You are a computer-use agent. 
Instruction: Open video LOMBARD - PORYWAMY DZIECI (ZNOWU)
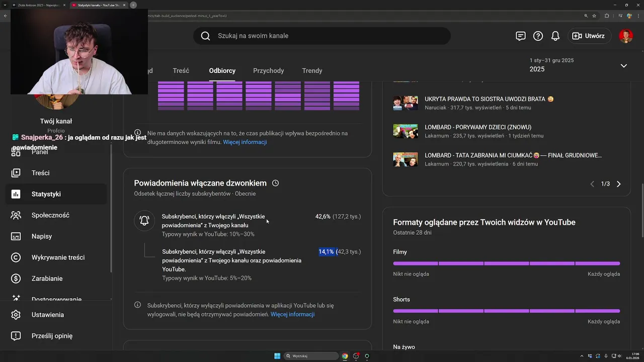click(478, 127)
